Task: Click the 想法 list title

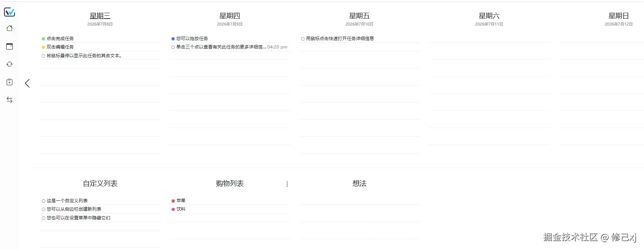Action: (359, 183)
